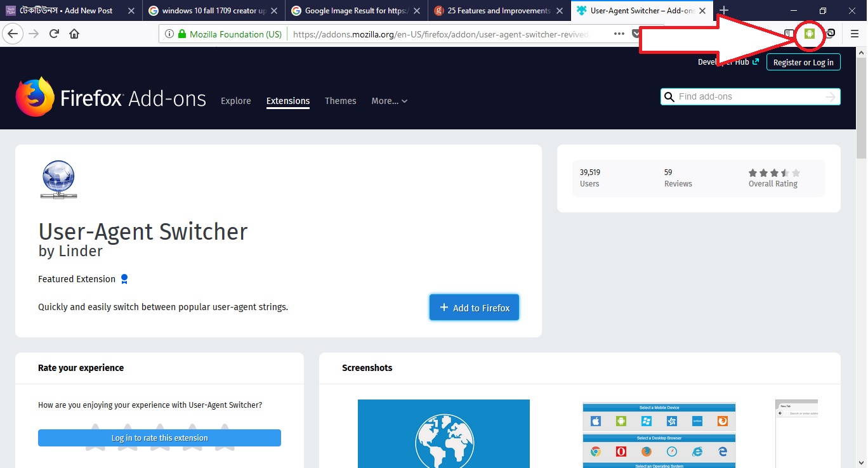Click the page scrollbar down arrow
The image size is (868, 468).
(861, 462)
